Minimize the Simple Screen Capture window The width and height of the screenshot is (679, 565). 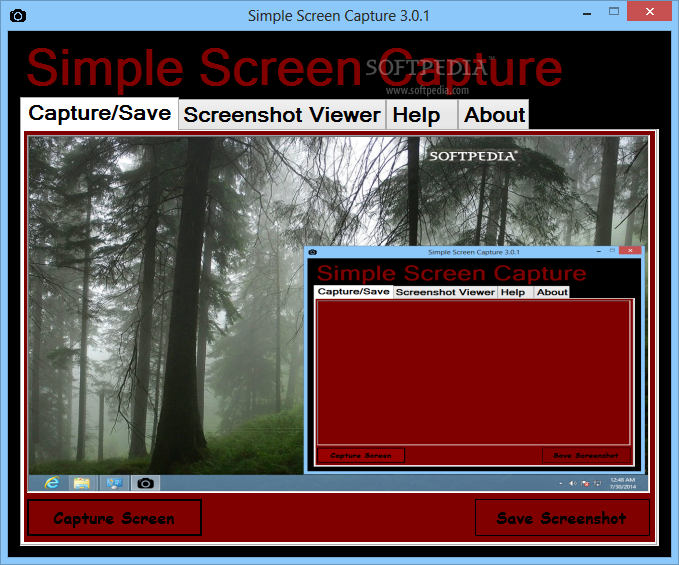click(587, 13)
